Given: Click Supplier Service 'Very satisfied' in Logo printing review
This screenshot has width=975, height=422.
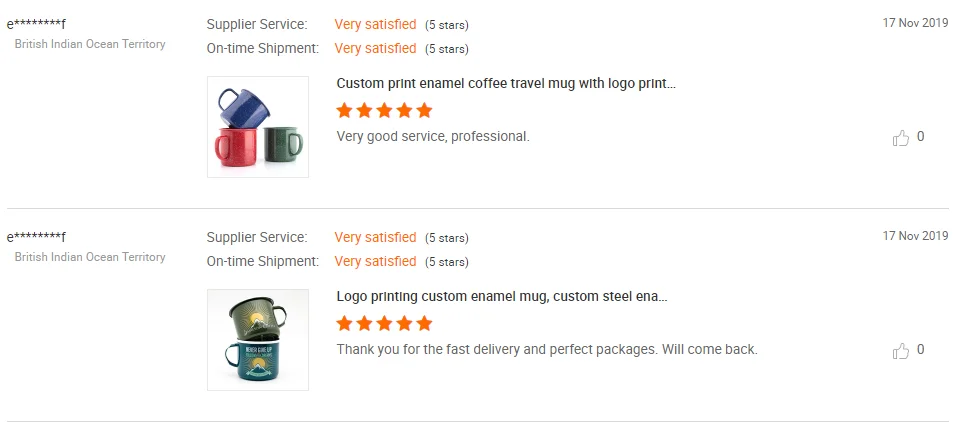Looking at the screenshot, I should coord(375,237).
